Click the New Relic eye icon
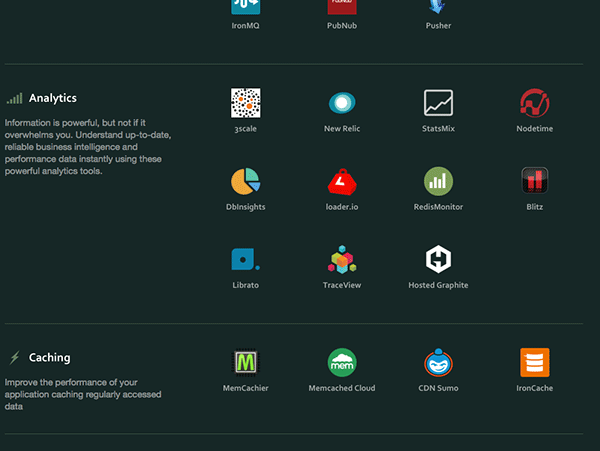 342,103
